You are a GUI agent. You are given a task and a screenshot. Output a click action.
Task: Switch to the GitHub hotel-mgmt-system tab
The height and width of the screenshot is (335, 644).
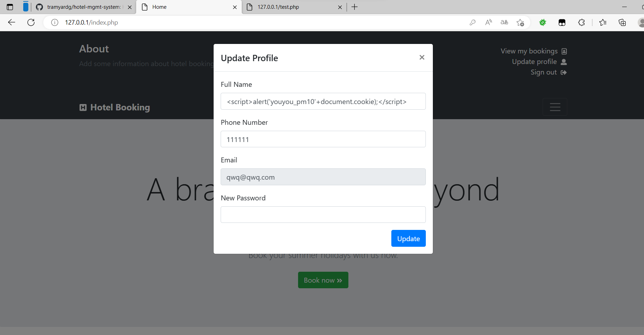(x=84, y=7)
